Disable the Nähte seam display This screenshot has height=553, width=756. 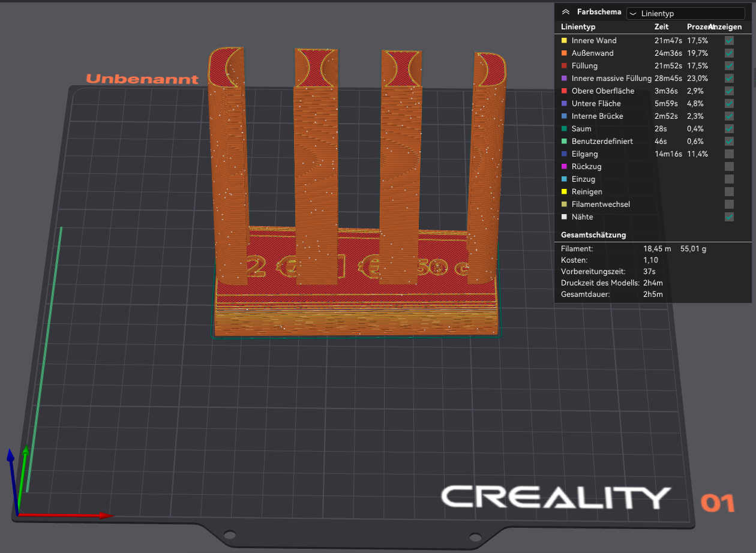click(729, 217)
